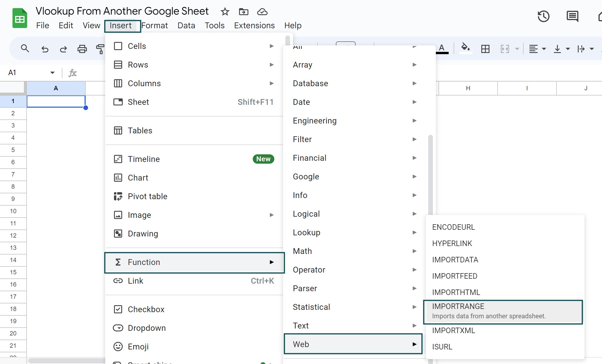
Task: Open the Data menu
Action: 186,26
